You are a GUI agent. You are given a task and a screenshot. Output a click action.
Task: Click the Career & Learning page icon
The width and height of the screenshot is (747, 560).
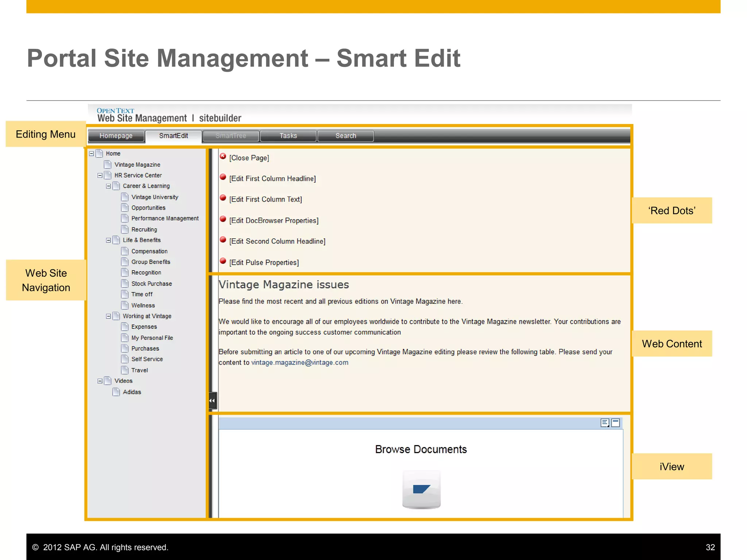tap(116, 186)
